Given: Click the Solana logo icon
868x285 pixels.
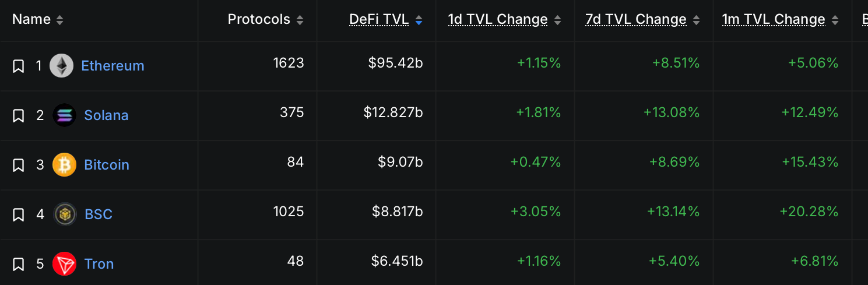Looking at the screenshot, I should (64, 115).
